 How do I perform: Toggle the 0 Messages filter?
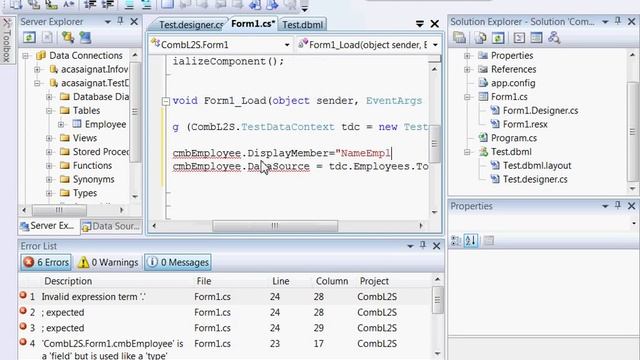point(178,262)
